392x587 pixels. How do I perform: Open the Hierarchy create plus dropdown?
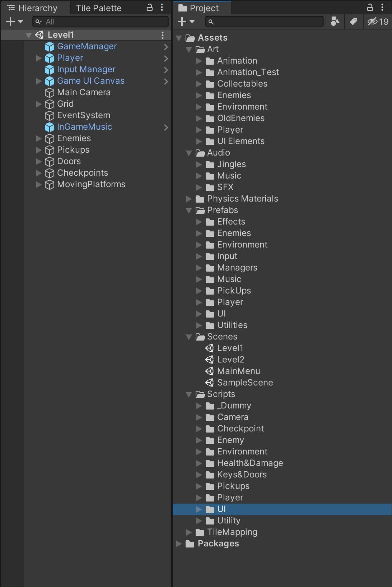pos(14,22)
